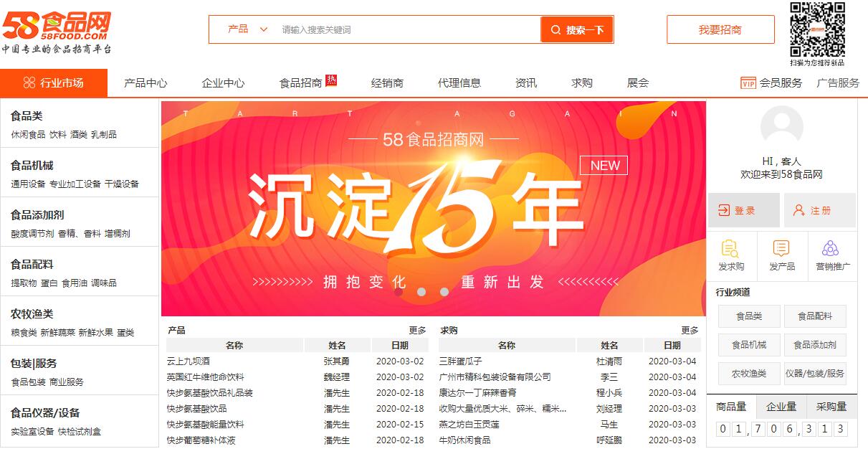Click the 注册 button

820,210
